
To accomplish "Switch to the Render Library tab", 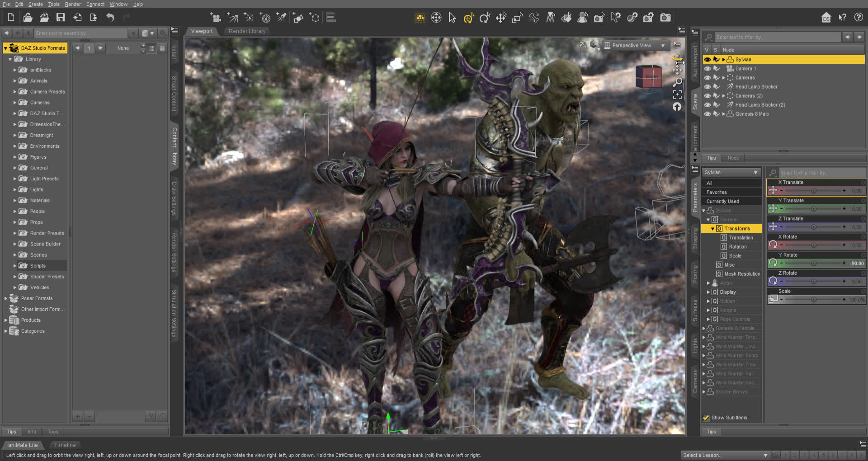I will tap(247, 31).
